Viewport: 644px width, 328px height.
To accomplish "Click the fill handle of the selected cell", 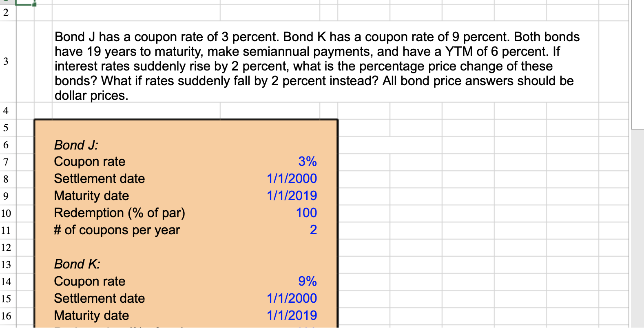I will [x=35, y=5].
